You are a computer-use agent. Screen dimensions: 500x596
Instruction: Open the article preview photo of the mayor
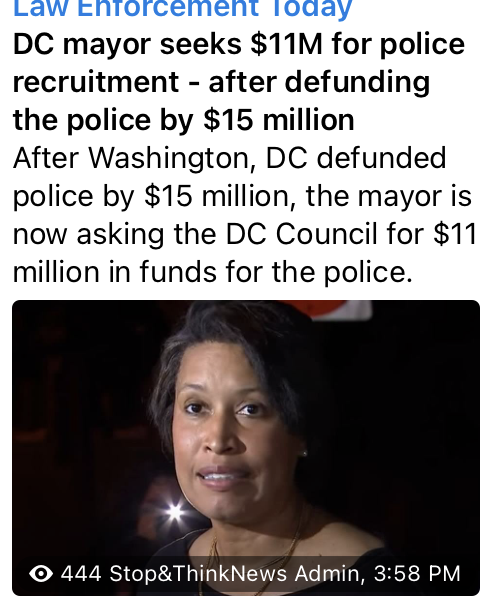tap(246, 448)
